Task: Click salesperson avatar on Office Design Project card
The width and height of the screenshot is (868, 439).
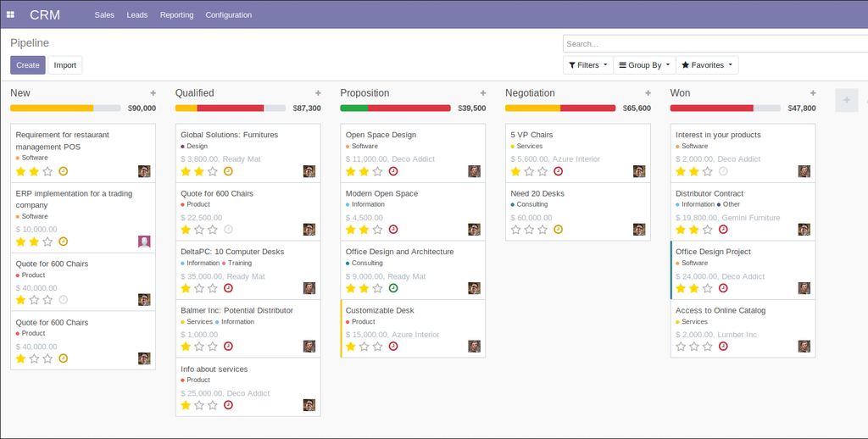Action: (x=804, y=288)
